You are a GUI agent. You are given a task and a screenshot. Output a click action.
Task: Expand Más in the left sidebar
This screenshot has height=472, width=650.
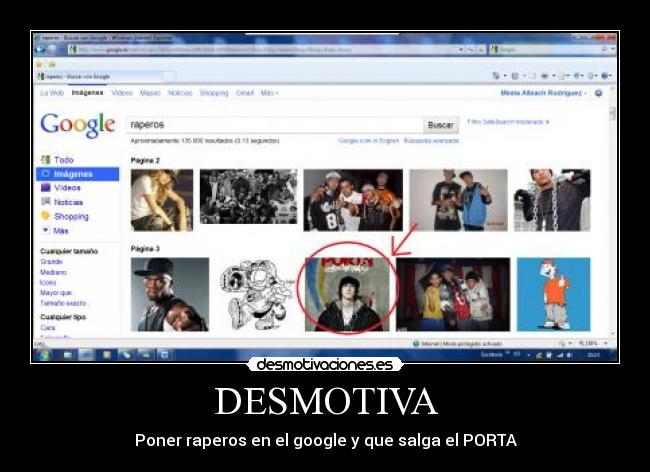pyautogui.click(x=55, y=230)
